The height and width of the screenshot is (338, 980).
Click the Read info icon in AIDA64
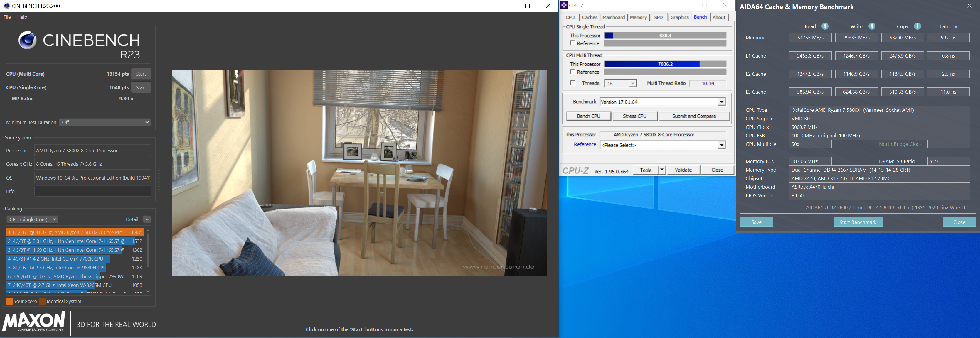coord(825,26)
